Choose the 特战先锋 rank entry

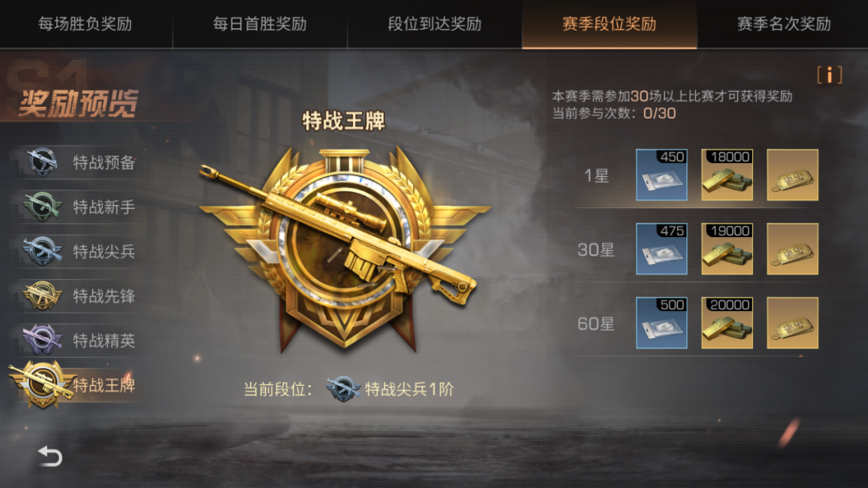[77, 296]
